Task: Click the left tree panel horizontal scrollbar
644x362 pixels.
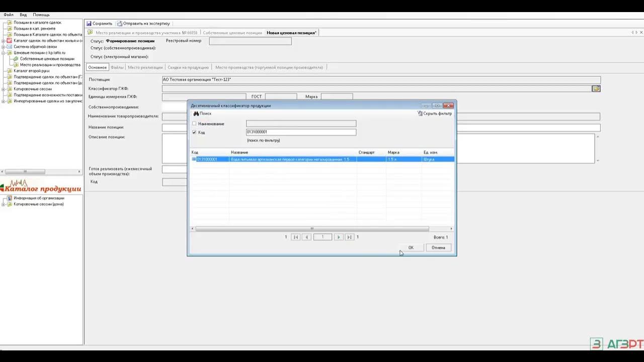Action: click(x=25, y=171)
